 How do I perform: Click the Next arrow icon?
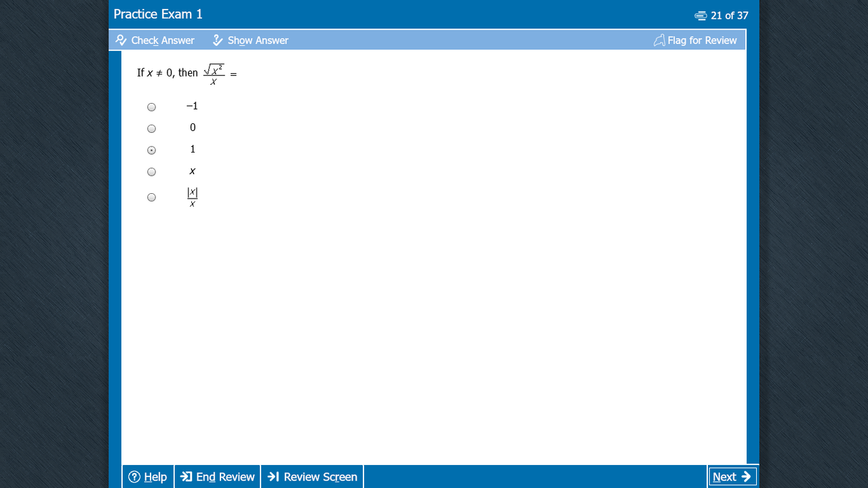[746, 476]
